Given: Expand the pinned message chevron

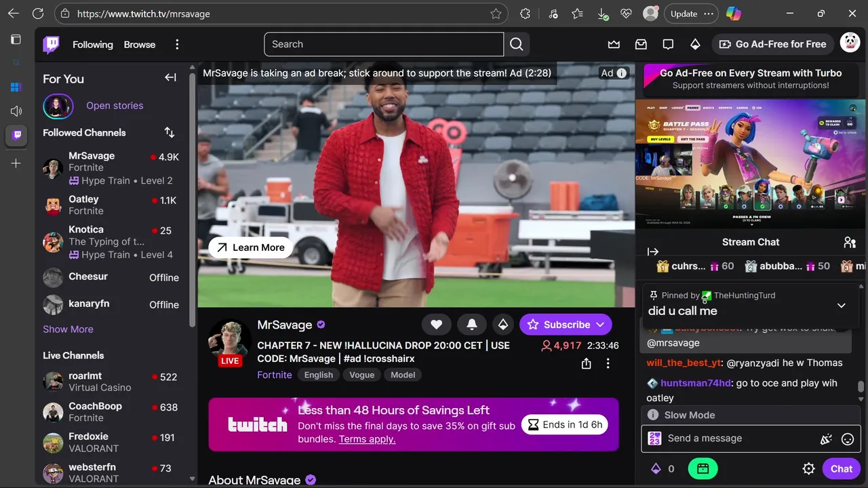Looking at the screenshot, I should tap(841, 306).
